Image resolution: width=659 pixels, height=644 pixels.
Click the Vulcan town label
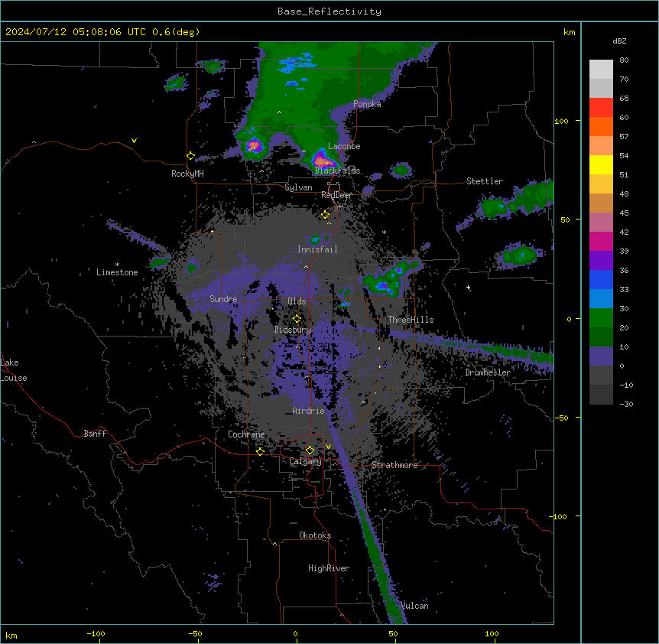coord(415,606)
